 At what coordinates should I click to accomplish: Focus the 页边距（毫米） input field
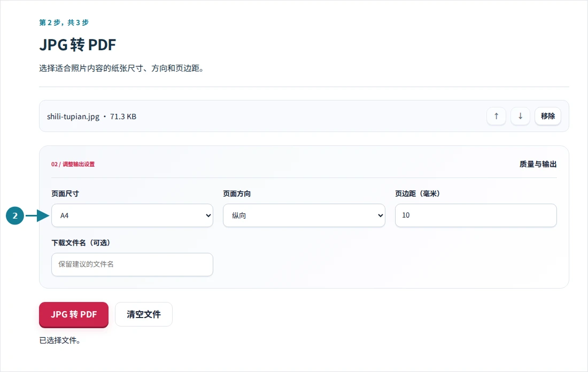tap(476, 215)
